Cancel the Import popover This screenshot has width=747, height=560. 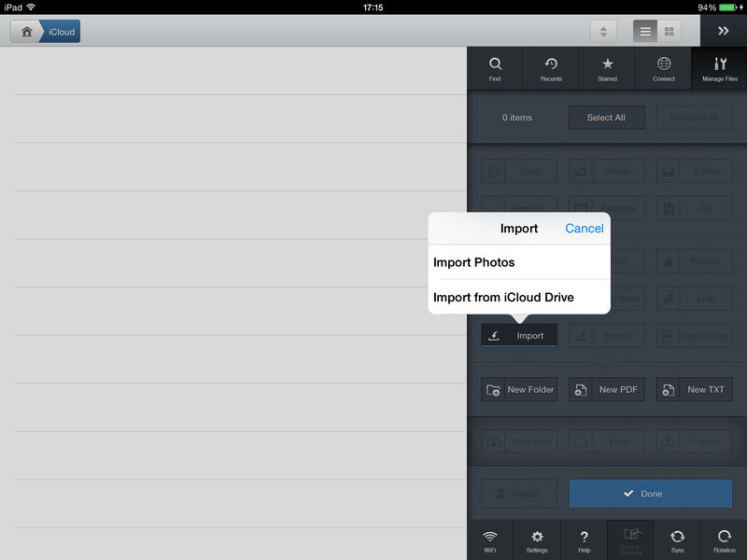pyautogui.click(x=585, y=229)
